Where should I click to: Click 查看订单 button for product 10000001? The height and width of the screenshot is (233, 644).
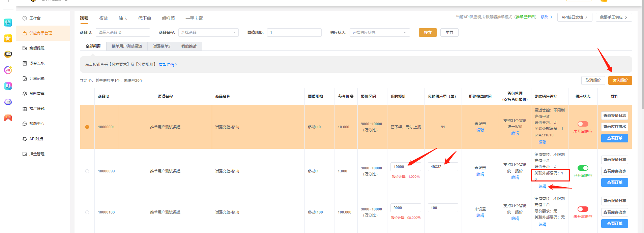click(614, 138)
